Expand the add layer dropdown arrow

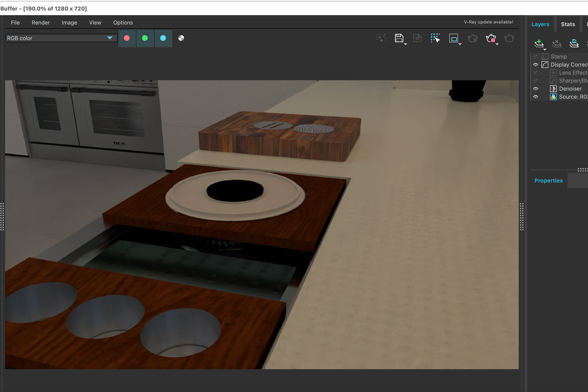(x=545, y=49)
